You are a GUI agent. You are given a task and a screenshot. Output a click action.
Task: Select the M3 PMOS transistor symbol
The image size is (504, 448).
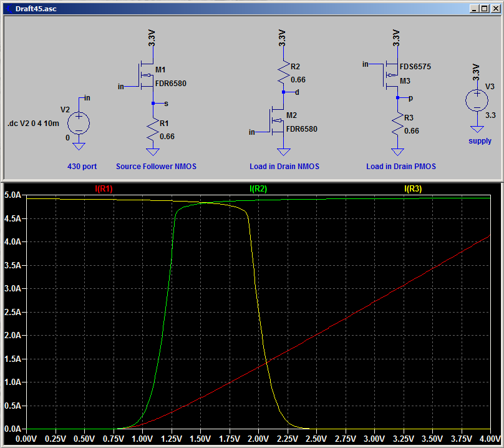[x=391, y=75]
